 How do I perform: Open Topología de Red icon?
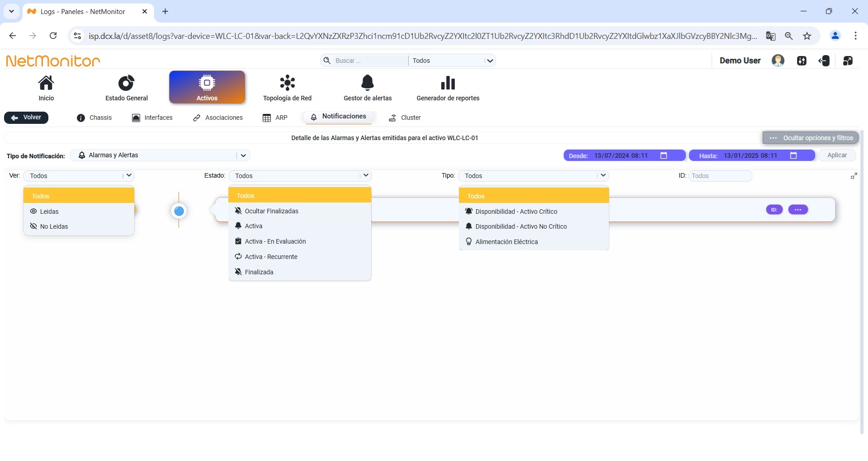point(288,83)
